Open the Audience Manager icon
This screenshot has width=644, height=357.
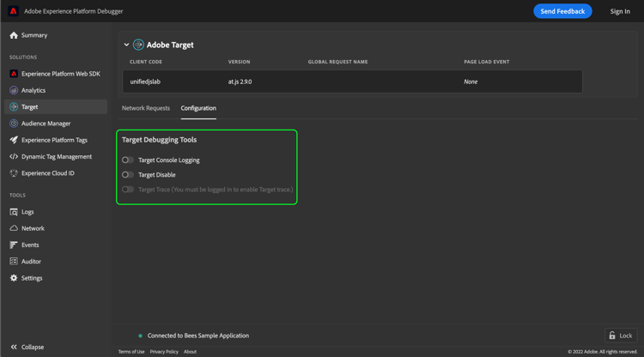(x=14, y=124)
